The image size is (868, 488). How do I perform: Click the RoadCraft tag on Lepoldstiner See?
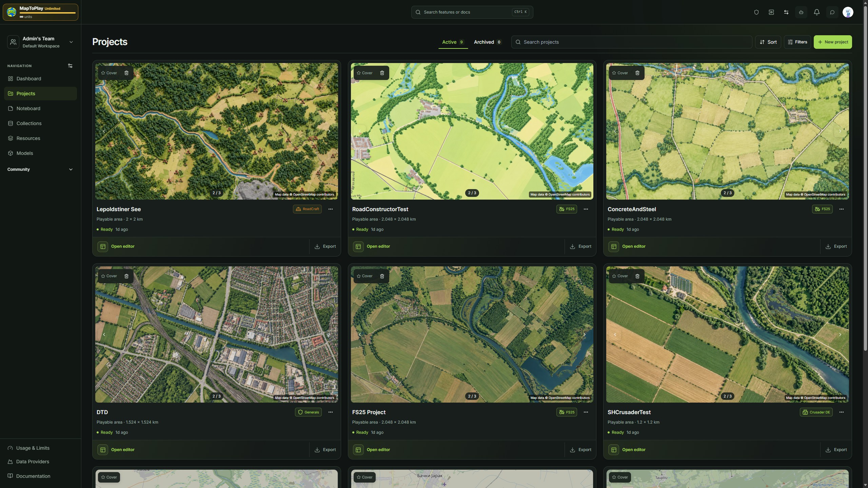tap(307, 209)
